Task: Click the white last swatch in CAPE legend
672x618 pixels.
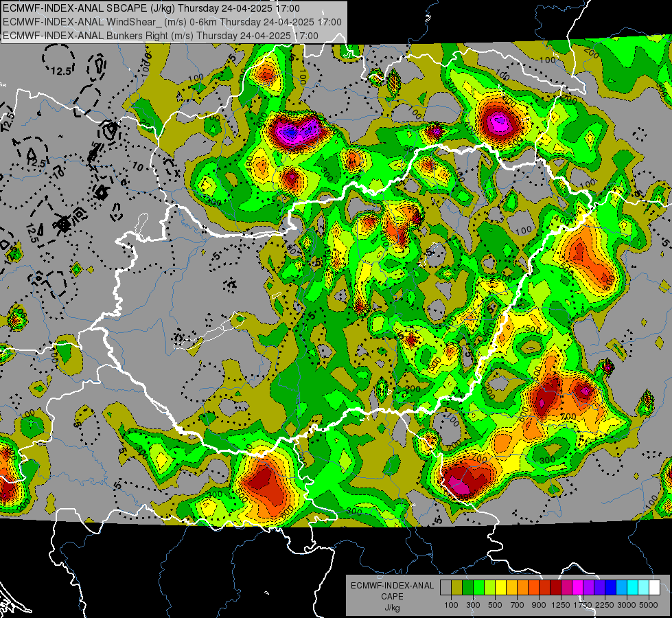Action: pyautogui.click(x=654, y=588)
